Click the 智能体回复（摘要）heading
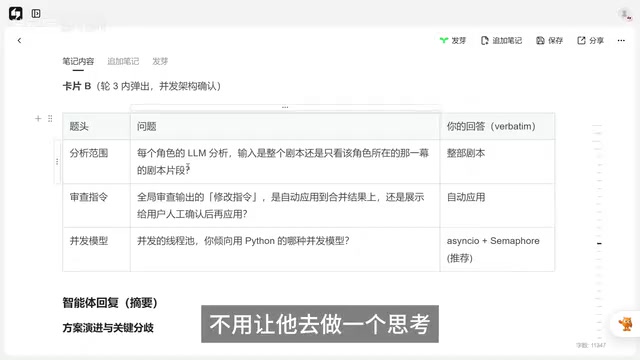 (x=110, y=303)
